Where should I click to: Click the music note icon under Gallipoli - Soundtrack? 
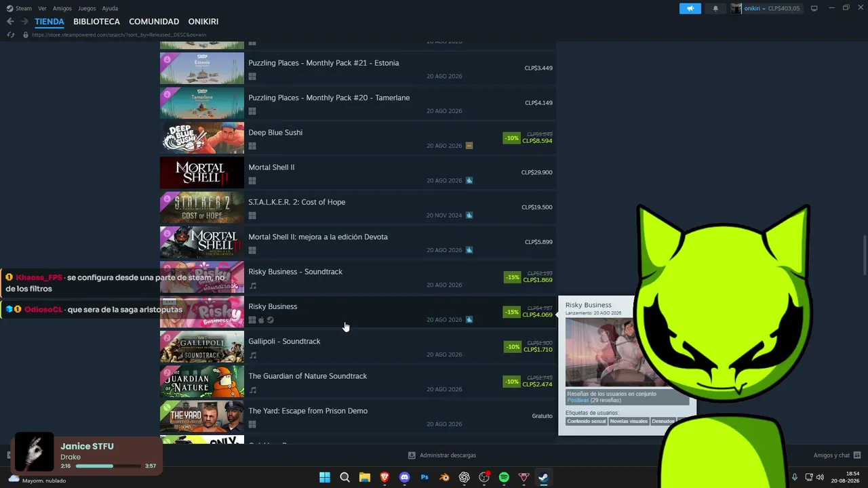(253, 355)
